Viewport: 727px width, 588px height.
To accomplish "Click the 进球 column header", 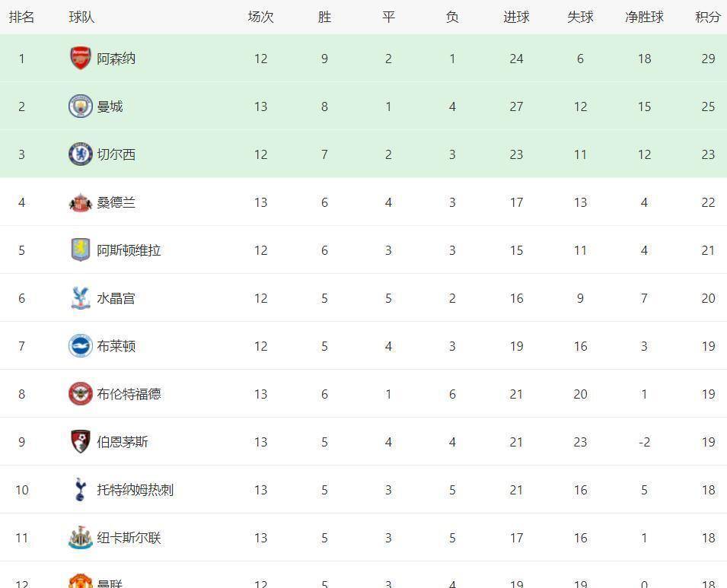I will click(x=516, y=17).
